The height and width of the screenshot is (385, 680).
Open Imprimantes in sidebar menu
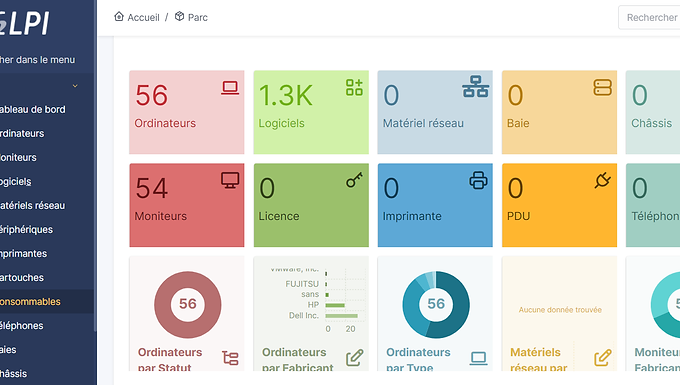point(23,254)
